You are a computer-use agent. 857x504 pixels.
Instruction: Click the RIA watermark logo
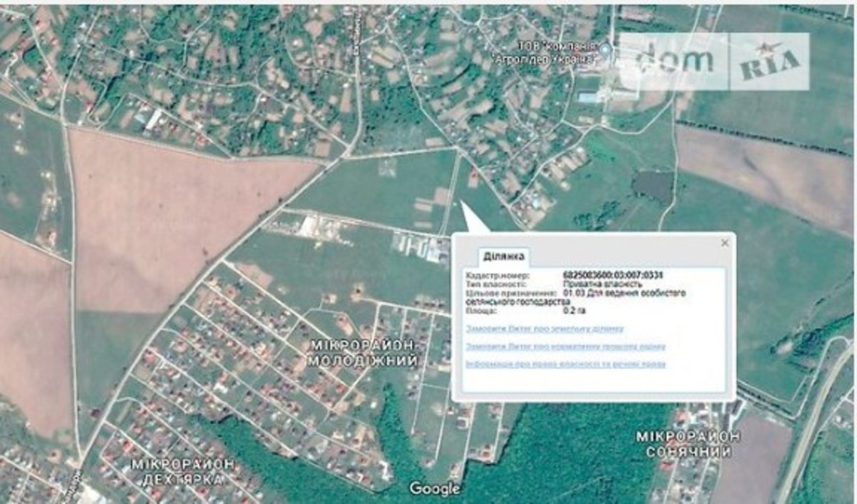(x=768, y=62)
